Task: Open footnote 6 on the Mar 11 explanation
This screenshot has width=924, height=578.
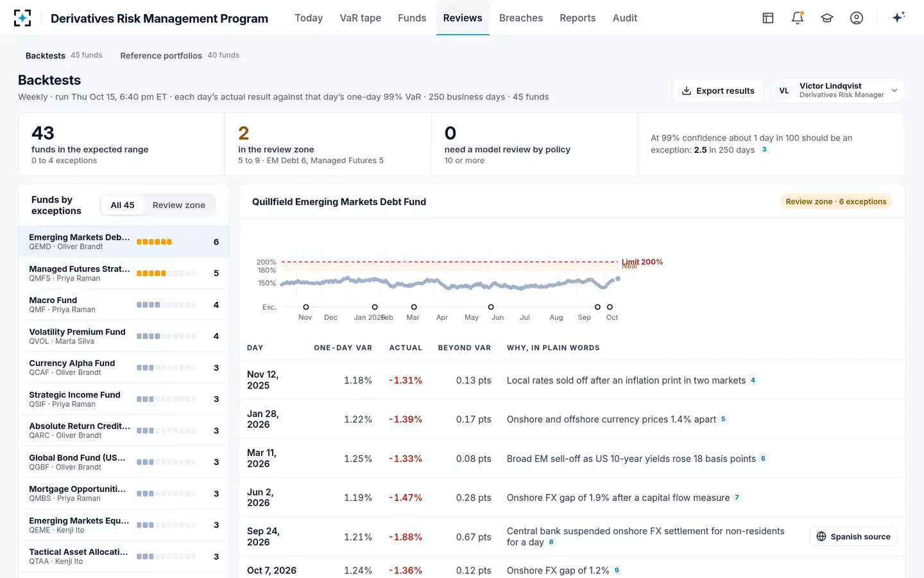Action: pos(763,459)
